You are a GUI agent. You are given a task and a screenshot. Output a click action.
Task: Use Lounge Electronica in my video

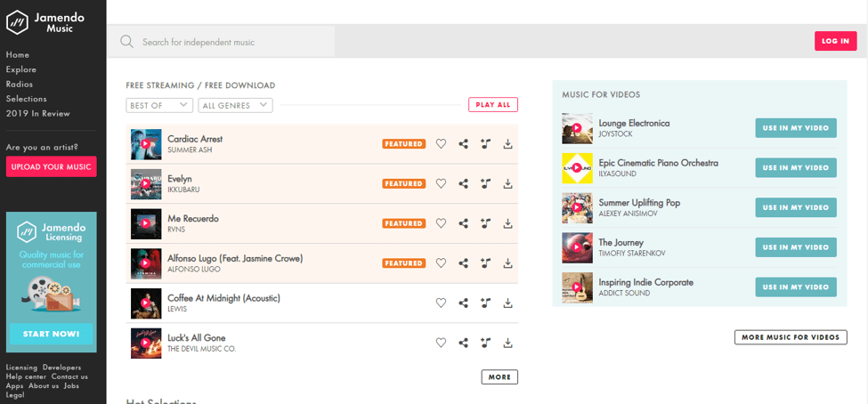point(796,128)
